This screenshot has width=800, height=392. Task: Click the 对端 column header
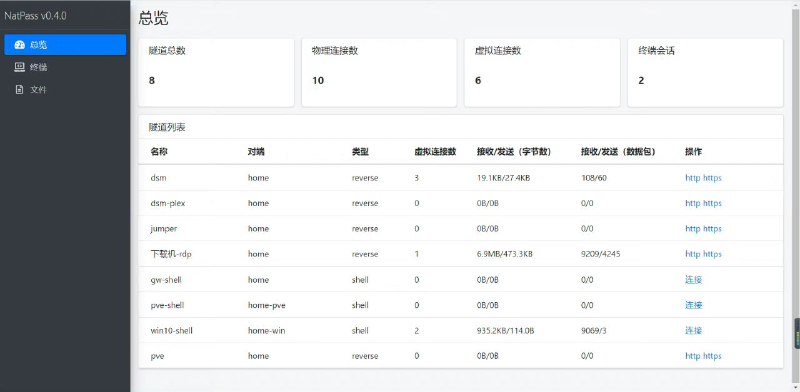coord(256,152)
